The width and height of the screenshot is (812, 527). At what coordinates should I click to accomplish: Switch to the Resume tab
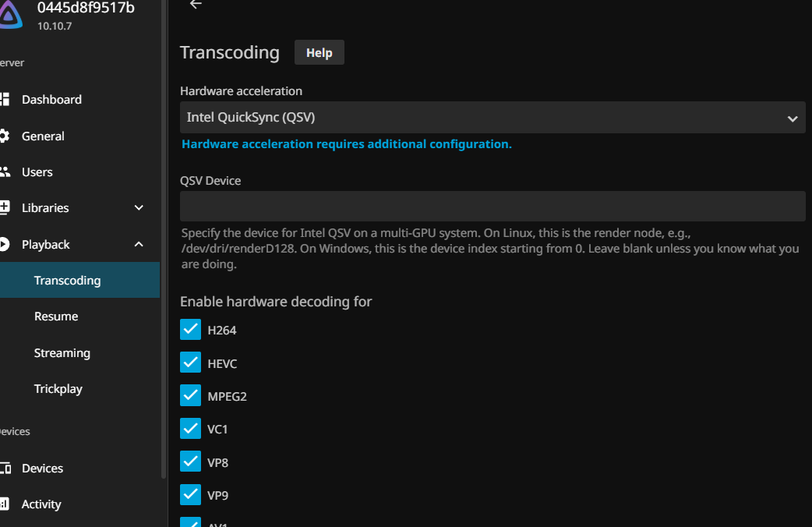coord(55,316)
